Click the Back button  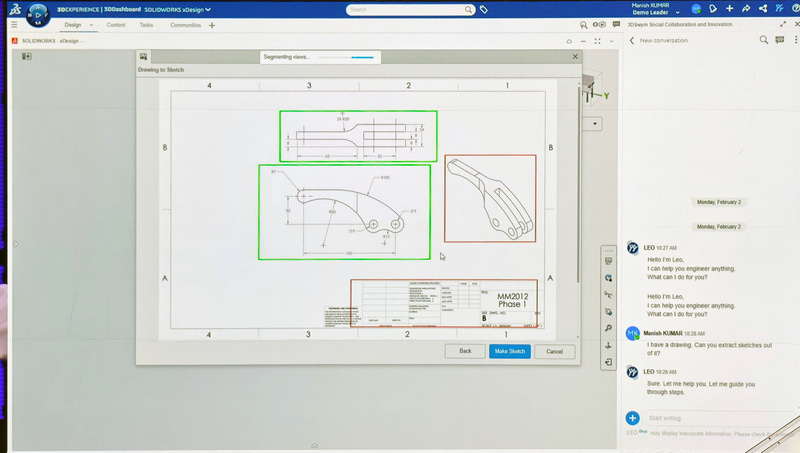(x=465, y=351)
